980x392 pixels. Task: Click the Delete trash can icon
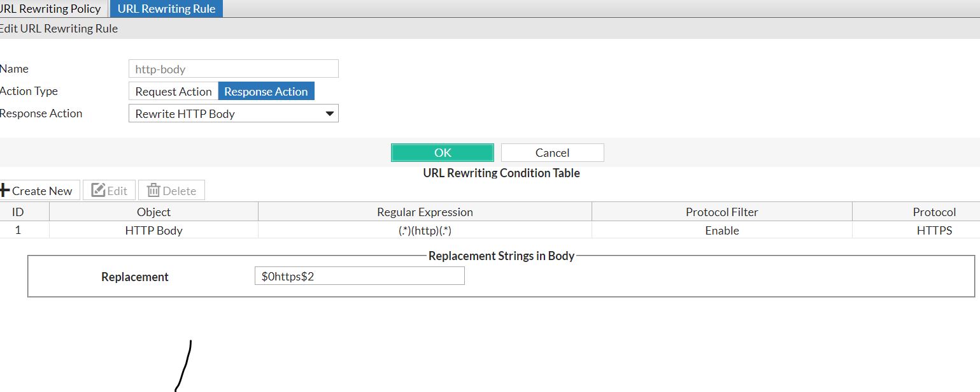(153, 191)
